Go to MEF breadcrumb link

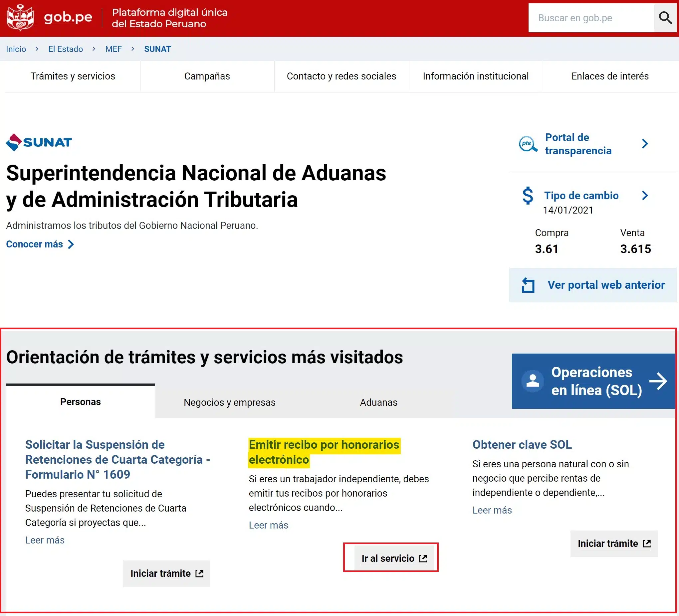pyautogui.click(x=113, y=49)
